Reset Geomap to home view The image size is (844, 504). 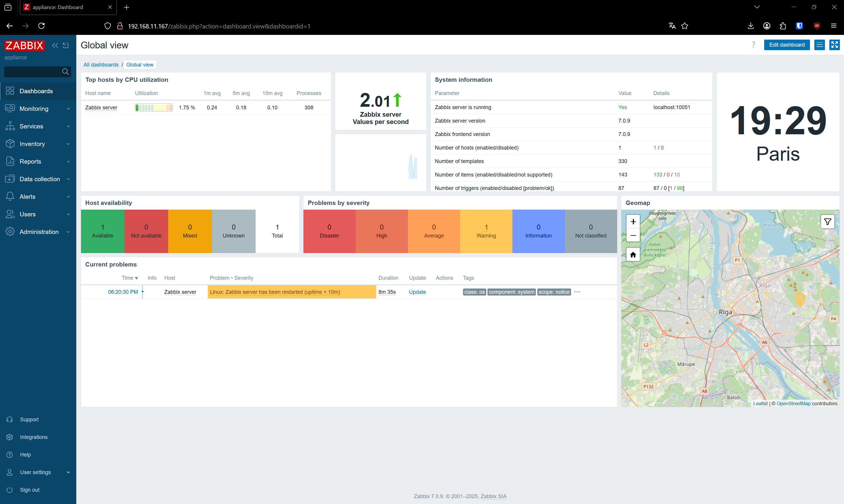633,255
